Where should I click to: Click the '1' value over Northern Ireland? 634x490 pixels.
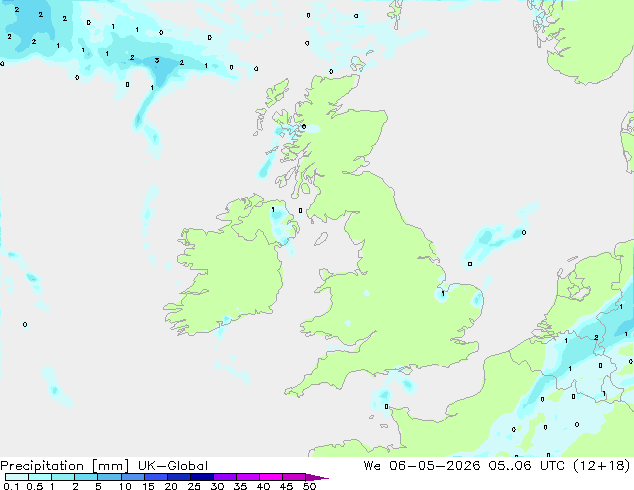pos(273,209)
